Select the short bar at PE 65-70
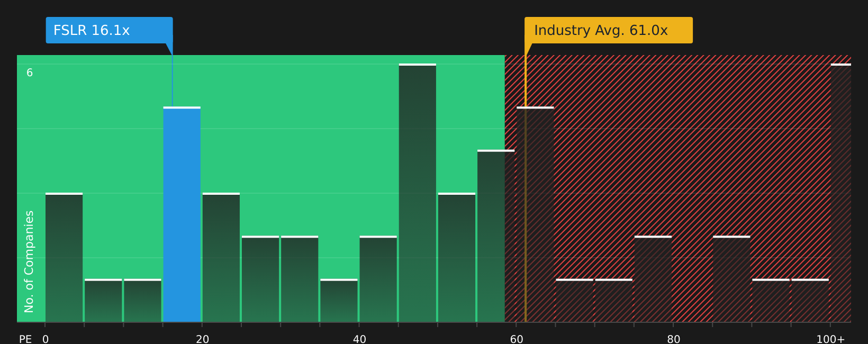Image resolution: width=868 pixels, height=344 pixels. tap(574, 301)
